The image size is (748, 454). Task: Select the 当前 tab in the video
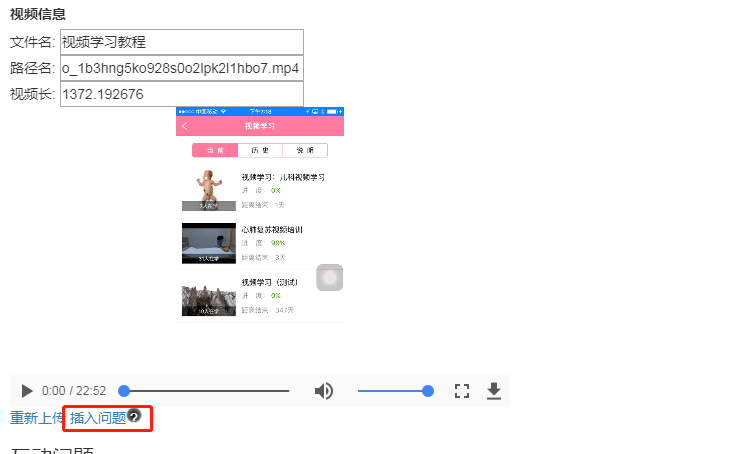[x=215, y=150]
